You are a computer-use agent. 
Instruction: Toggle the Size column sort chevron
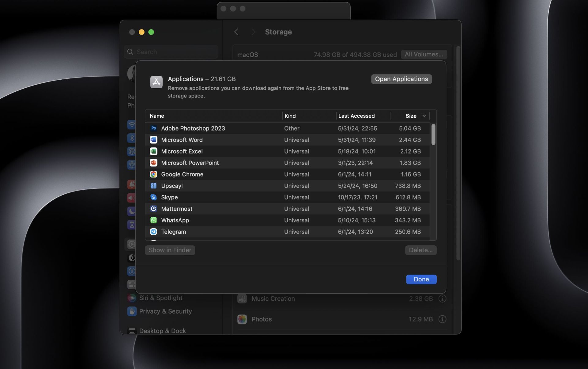coord(424,116)
